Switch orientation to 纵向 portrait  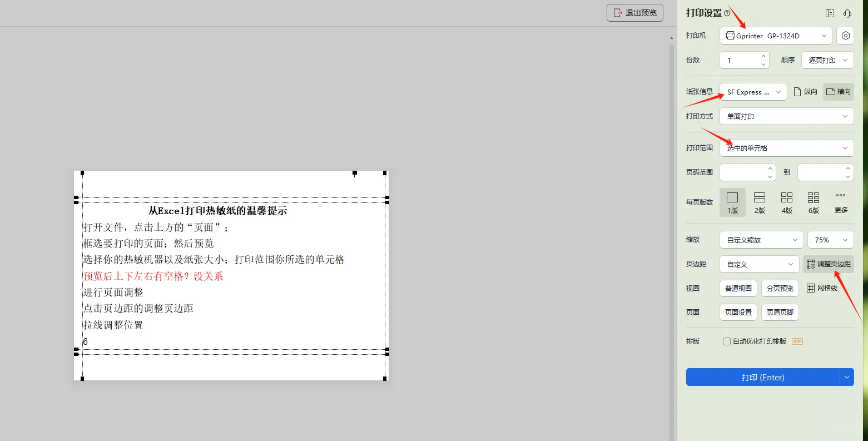[x=805, y=91]
